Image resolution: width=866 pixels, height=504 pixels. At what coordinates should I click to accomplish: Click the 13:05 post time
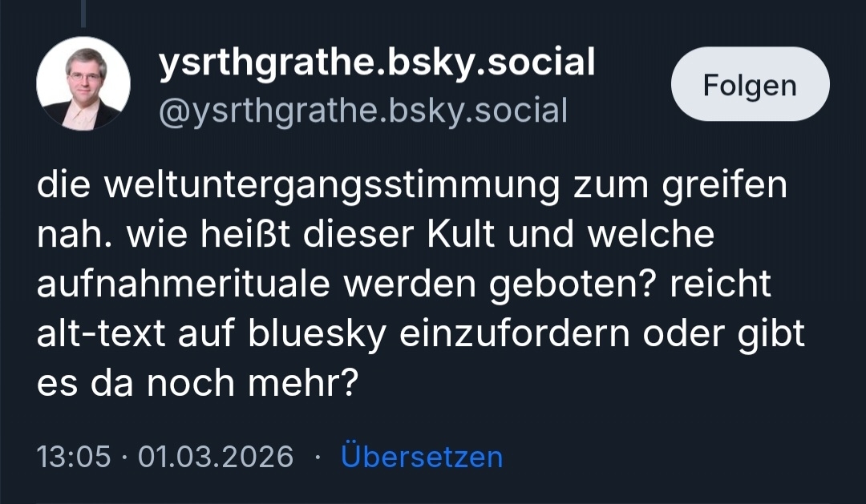coord(74,457)
